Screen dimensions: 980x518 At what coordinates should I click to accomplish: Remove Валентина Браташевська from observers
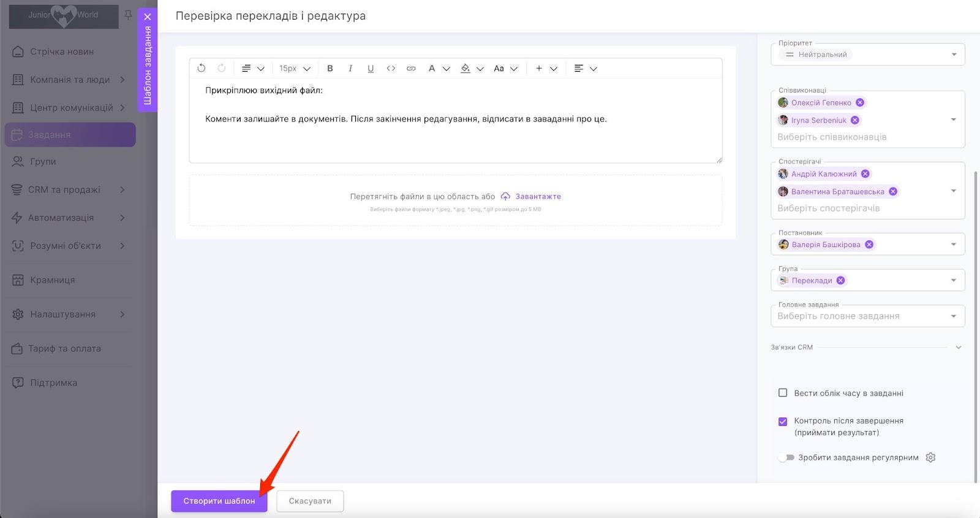pyautogui.click(x=893, y=191)
